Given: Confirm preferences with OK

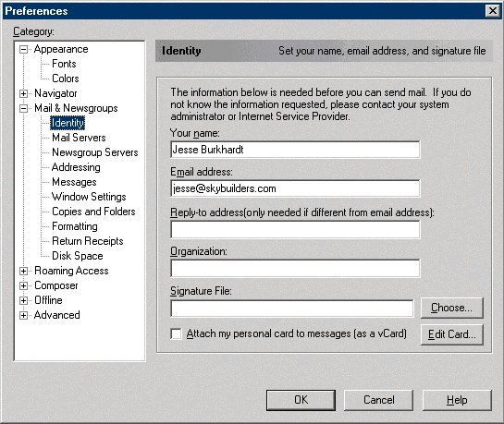Looking at the screenshot, I should (x=301, y=400).
